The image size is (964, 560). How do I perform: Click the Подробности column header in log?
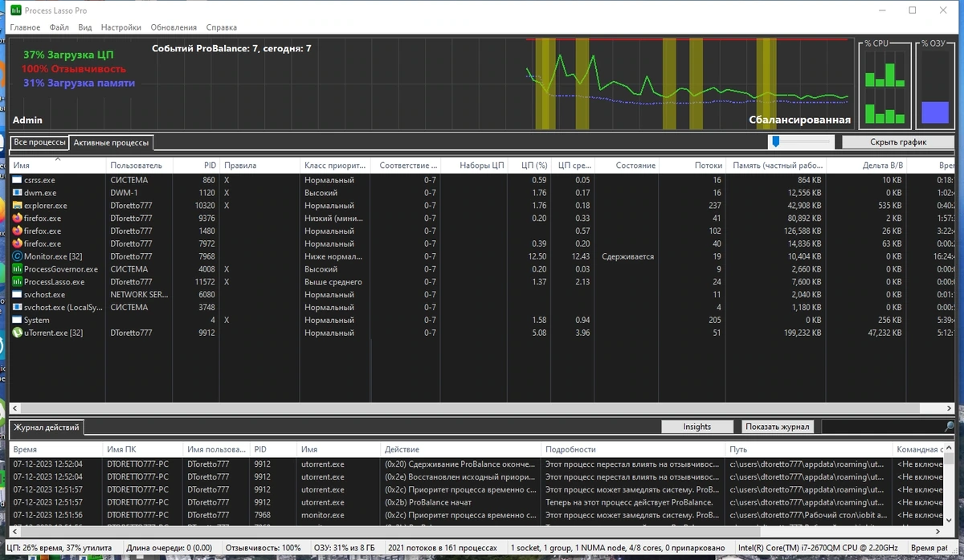click(x=633, y=449)
